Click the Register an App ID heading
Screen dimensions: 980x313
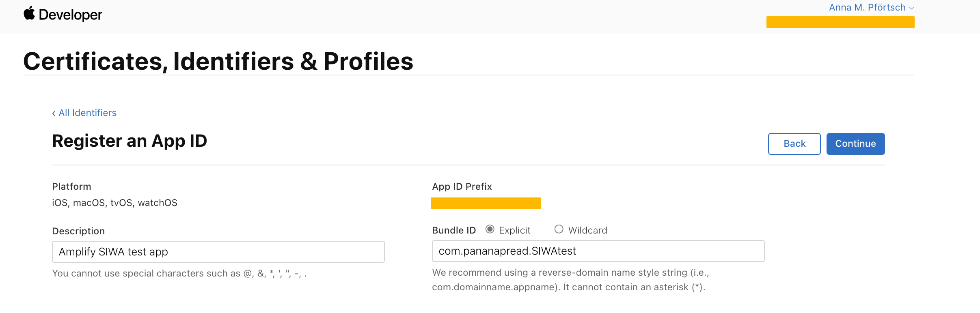(129, 141)
